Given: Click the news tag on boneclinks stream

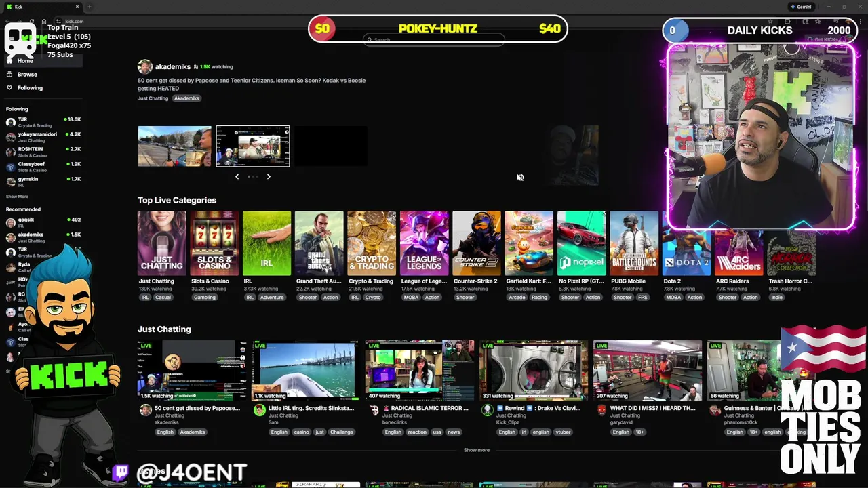Looking at the screenshot, I should pyautogui.click(x=454, y=432).
